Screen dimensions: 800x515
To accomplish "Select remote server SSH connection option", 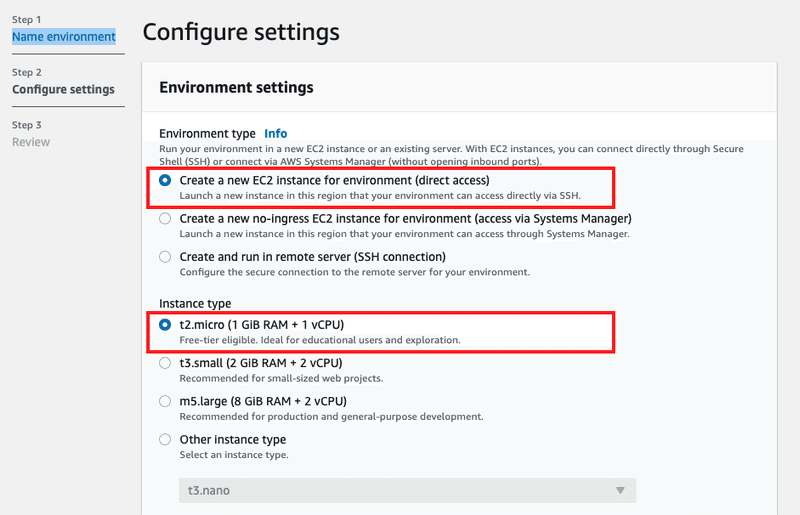I will tap(166, 257).
